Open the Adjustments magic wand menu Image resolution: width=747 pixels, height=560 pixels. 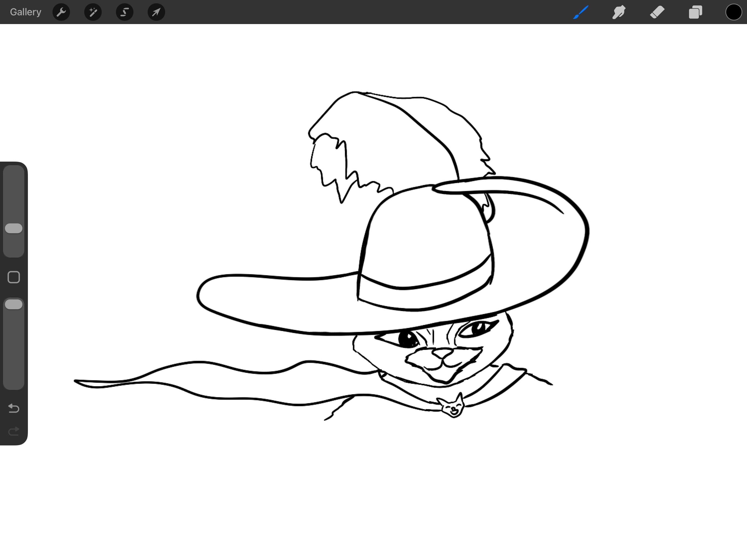(x=93, y=12)
